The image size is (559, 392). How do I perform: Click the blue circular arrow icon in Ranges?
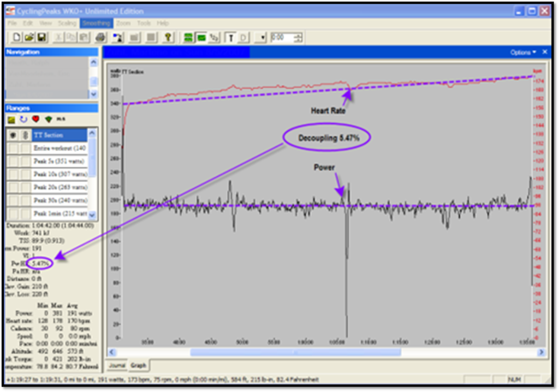pos(23,120)
